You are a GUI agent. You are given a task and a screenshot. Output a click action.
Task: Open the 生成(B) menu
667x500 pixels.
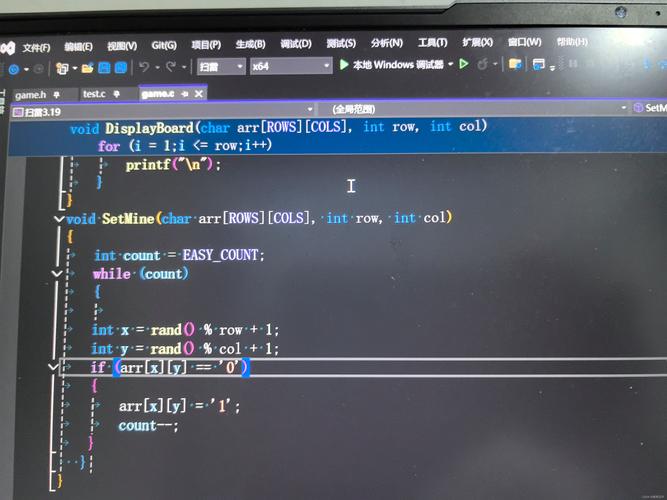pyautogui.click(x=251, y=44)
